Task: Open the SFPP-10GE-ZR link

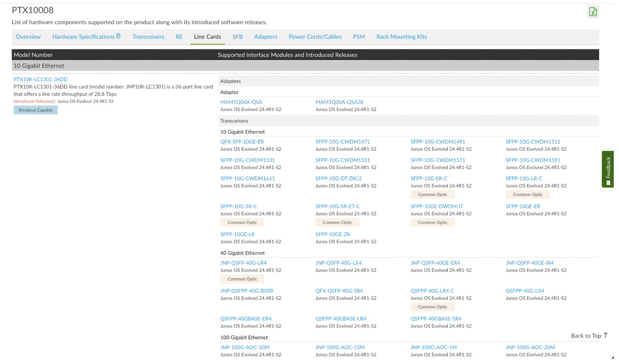Action: tap(333, 234)
